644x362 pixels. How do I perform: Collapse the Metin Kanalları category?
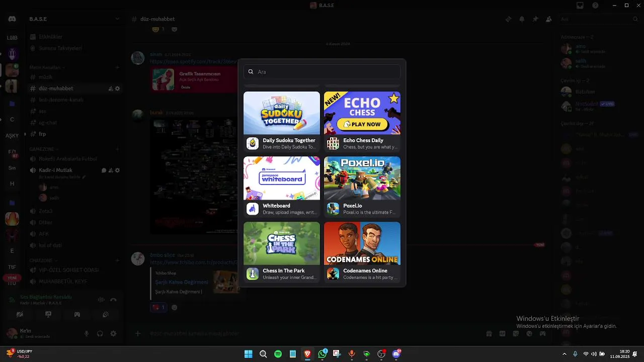click(x=47, y=67)
